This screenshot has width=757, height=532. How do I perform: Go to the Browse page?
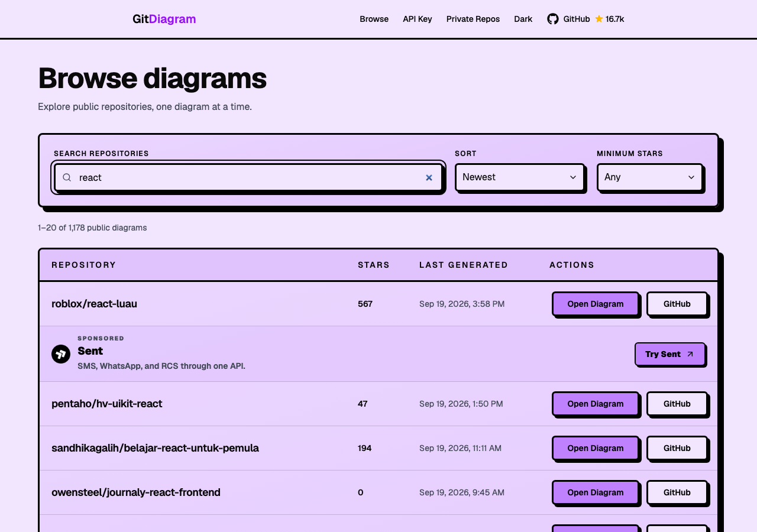[x=374, y=19]
